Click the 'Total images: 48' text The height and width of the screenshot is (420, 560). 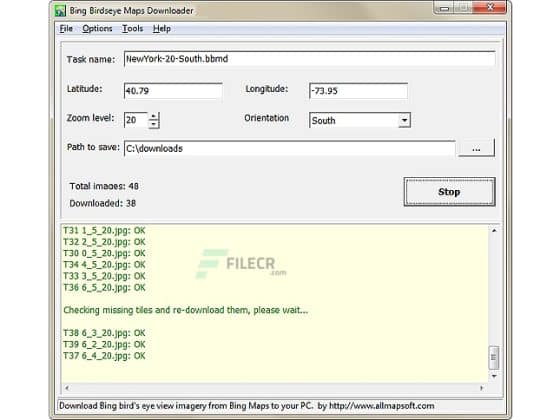coord(104,186)
